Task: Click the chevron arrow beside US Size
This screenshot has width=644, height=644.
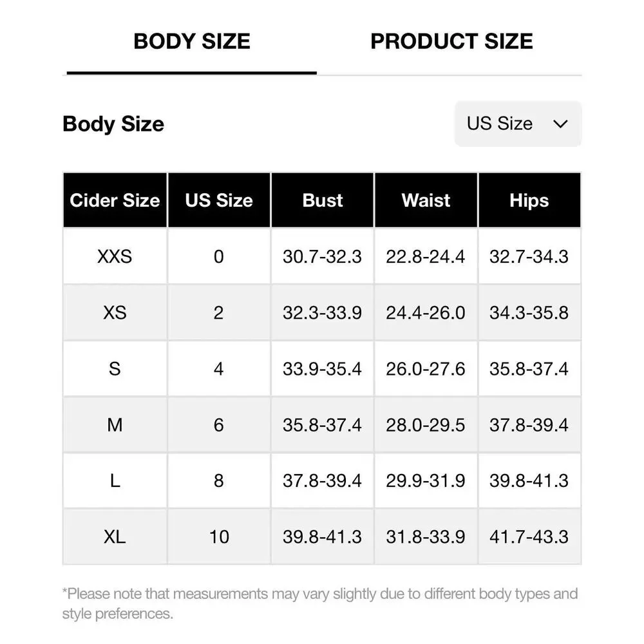Action: 560,124
